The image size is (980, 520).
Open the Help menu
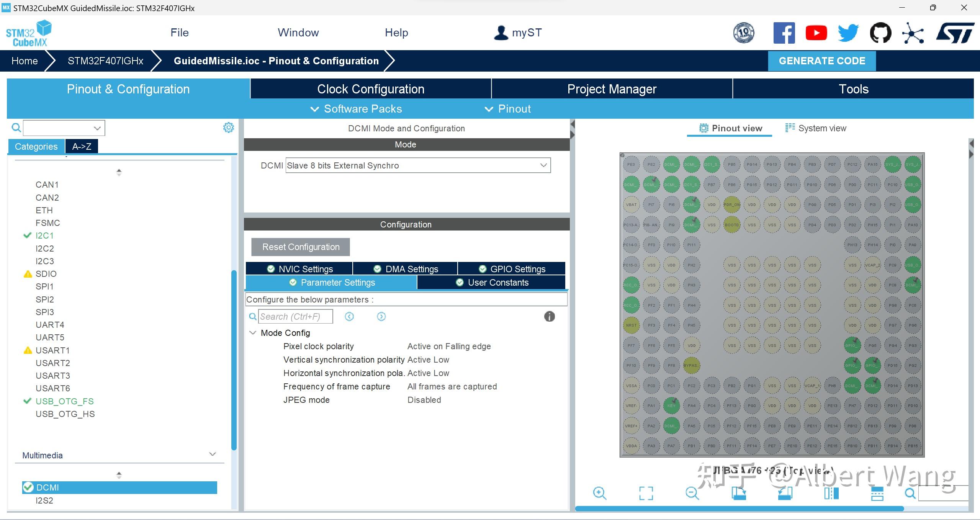coord(396,33)
